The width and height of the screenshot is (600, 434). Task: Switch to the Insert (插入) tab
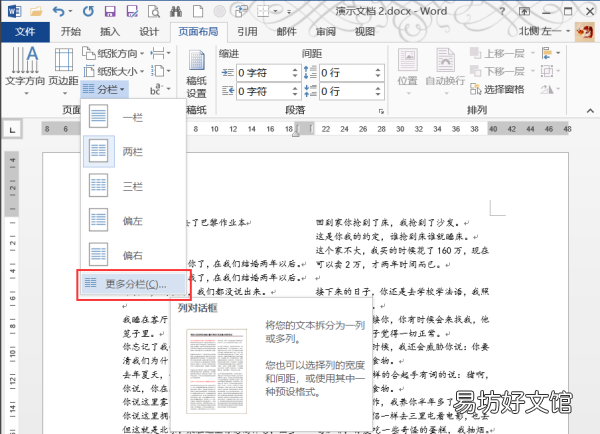pyautogui.click(x=110, y=32)
